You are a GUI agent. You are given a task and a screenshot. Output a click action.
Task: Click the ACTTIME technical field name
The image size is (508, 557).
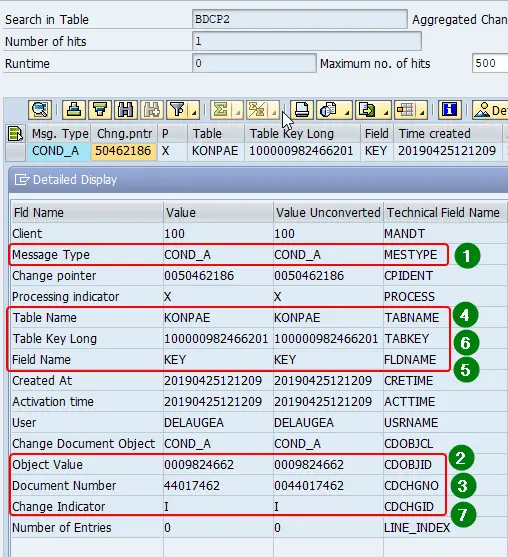click(x=410, y=401)
